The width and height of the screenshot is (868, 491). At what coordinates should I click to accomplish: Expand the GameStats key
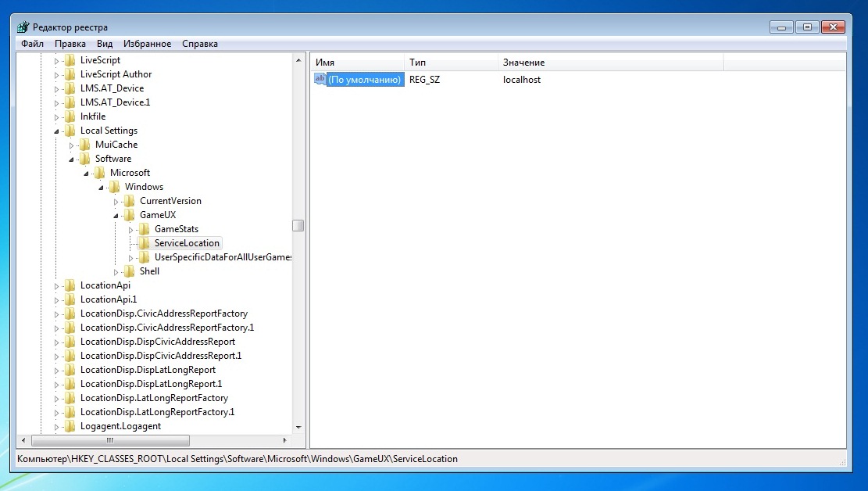click(x=131, y=230)
